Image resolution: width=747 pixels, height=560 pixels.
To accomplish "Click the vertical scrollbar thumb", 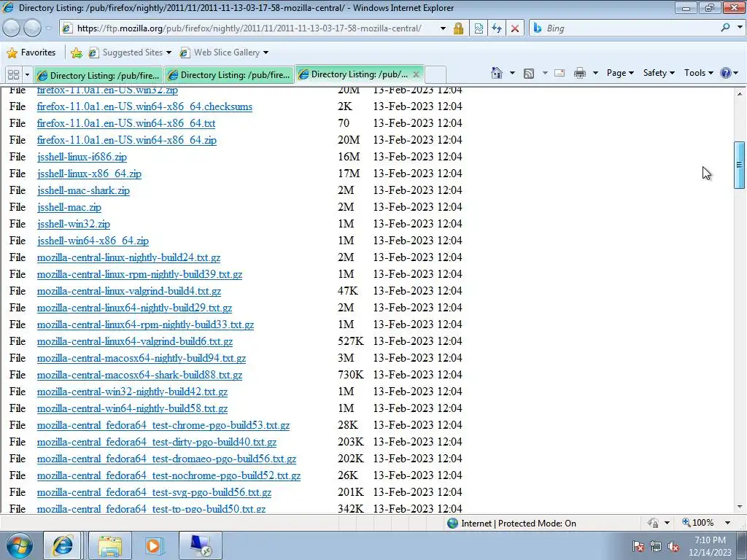I will point(740,165).
